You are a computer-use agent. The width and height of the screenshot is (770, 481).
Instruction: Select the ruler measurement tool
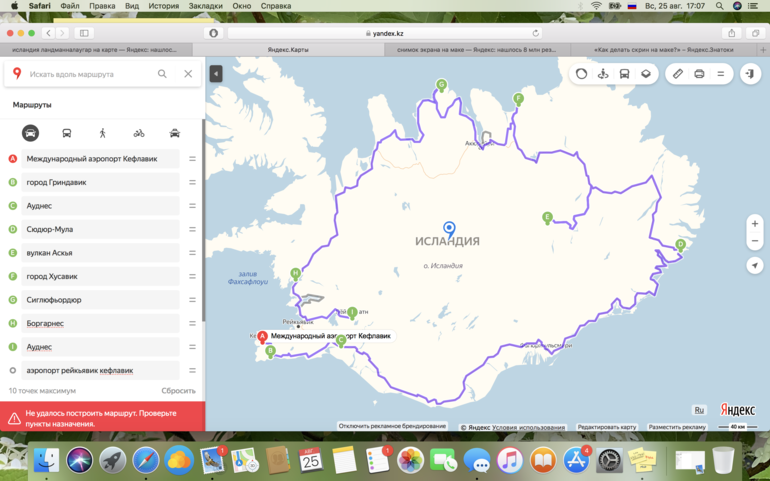[678, 74]
